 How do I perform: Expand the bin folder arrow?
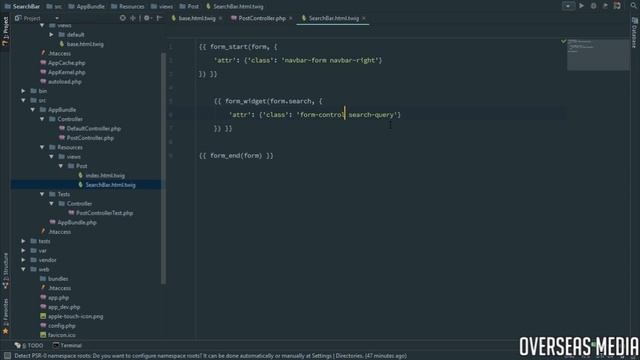tap(23, 91)
